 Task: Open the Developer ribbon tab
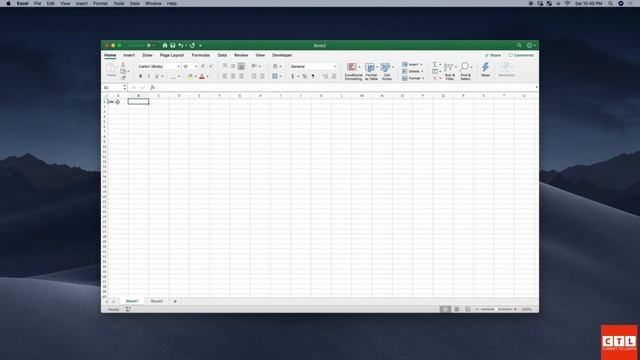[282, 55]
